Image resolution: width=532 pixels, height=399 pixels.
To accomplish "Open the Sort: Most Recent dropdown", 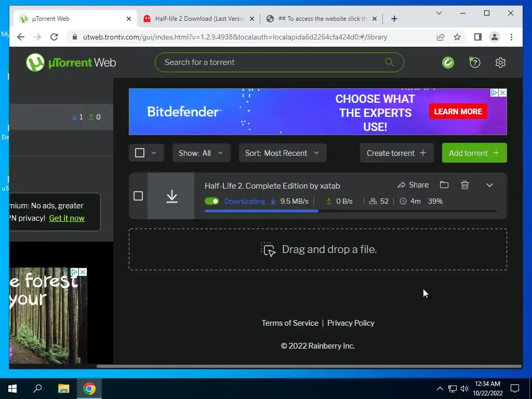I will 283,153.
